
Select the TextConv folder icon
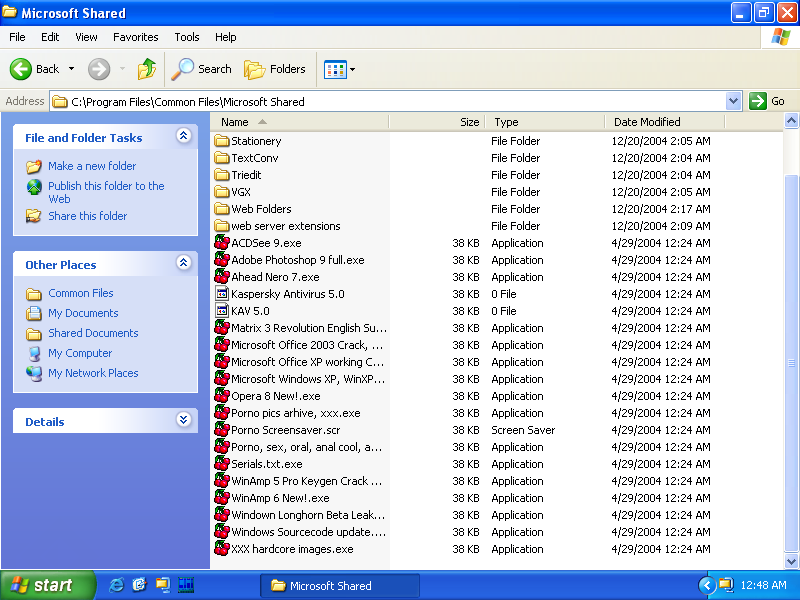(221, 158)
